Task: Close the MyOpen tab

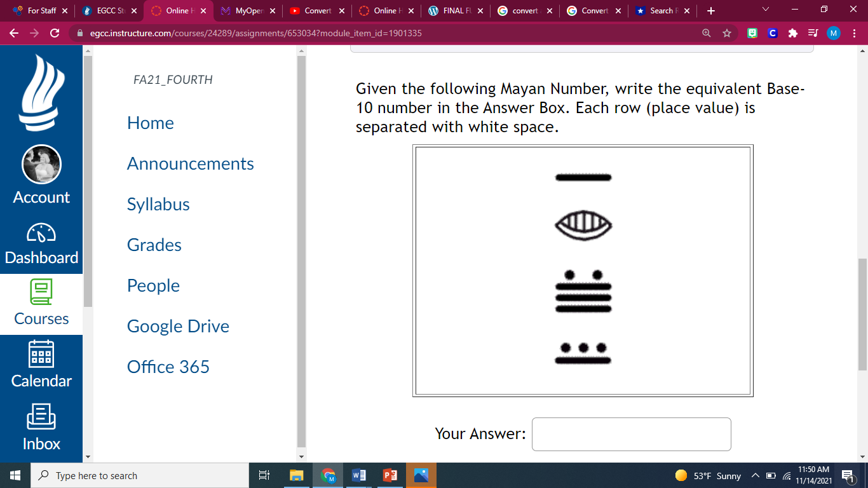Action: (x=273, y=11)
